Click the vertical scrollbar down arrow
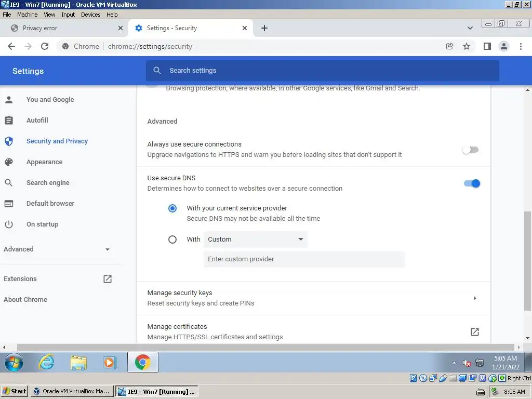This screenshot has width=532, height=399. tap(528, 338)
